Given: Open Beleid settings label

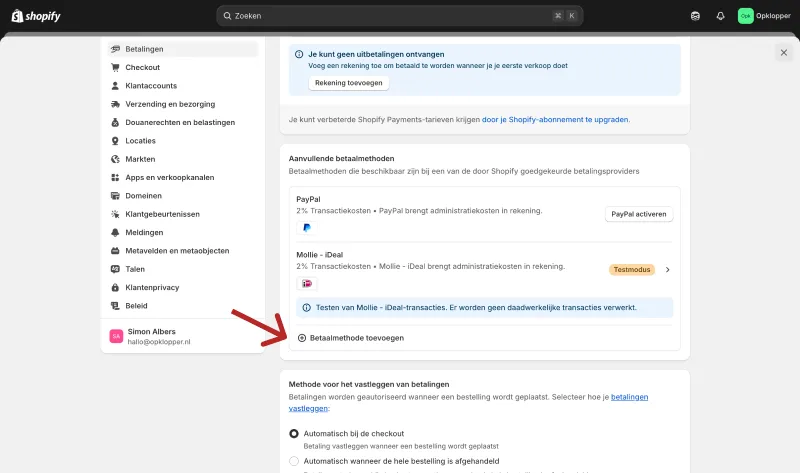Looking at the screenshot, I should (x=136, y=306).
